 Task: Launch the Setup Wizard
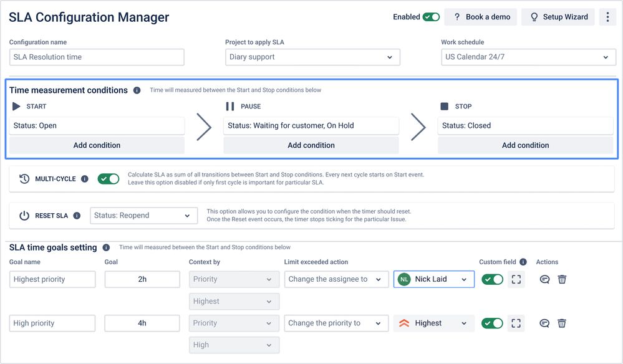pos(558,17)
